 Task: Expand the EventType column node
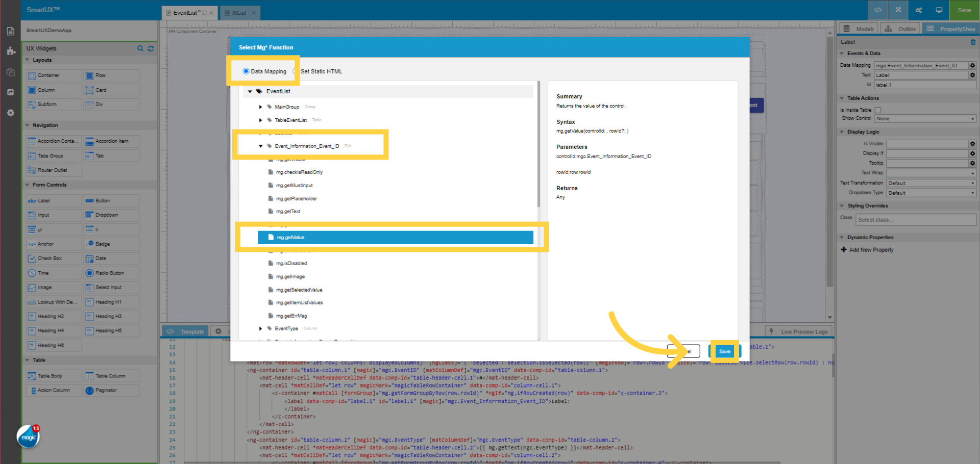(260, 328)
